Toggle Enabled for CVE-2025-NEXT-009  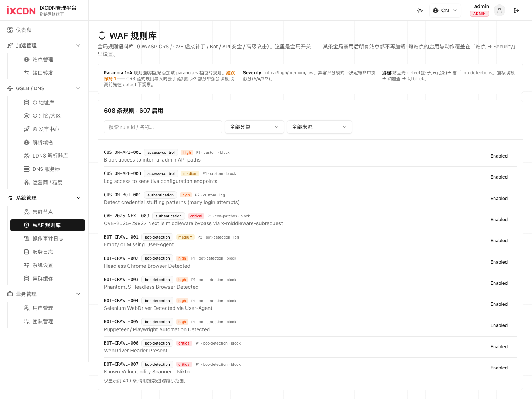pos(499,220)
